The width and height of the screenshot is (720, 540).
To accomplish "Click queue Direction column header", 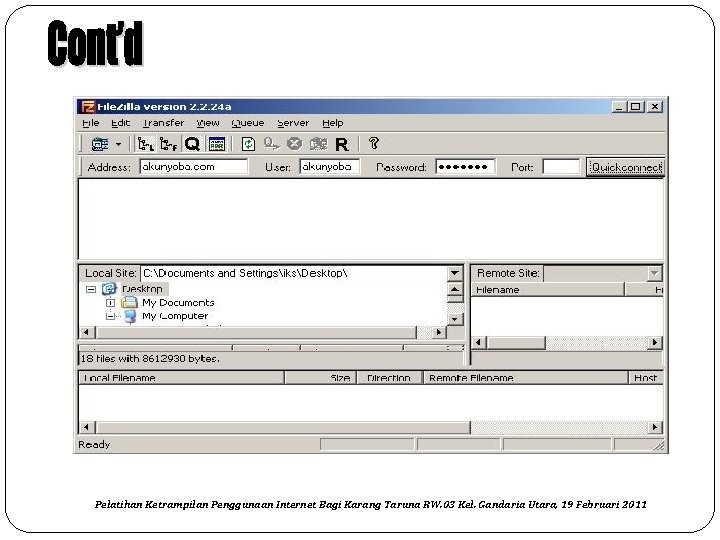I will tap(389, 378).
